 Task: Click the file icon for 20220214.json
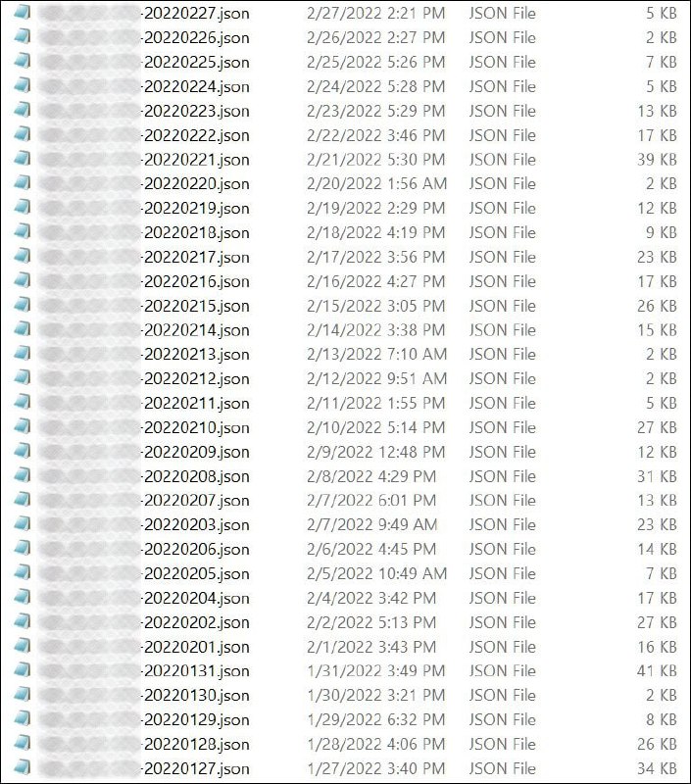[23, 329]
